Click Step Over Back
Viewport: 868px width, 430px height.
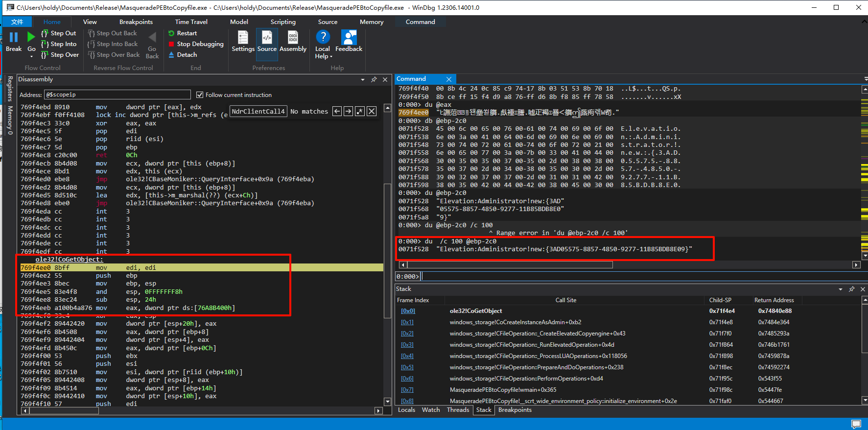coord(114,55)
